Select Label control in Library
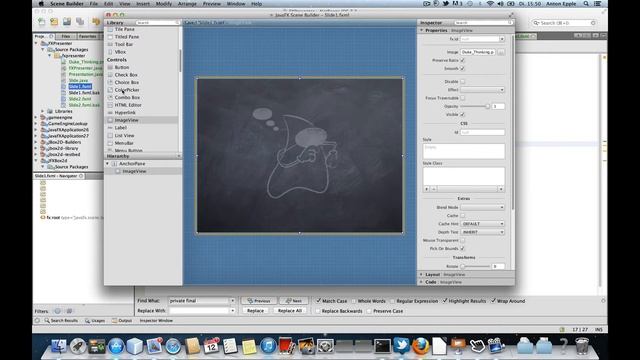The image size is (640, 360). point(120,128)
